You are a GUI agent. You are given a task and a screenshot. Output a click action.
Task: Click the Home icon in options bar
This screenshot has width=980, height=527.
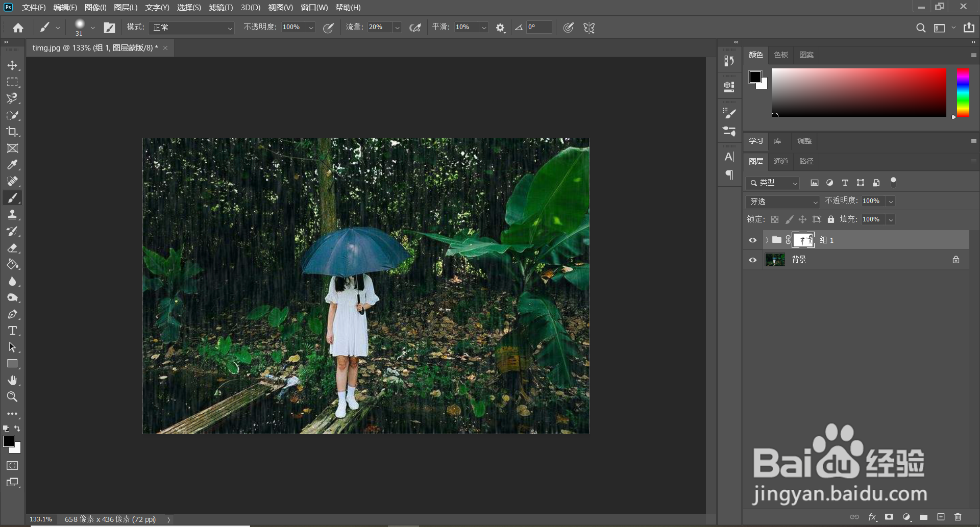pos(18,28)
